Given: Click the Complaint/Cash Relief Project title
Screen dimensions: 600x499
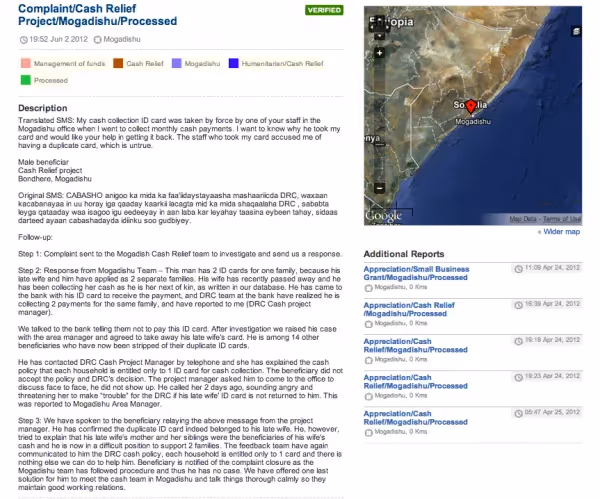Looking at the screenshot, I should (98, 15).
